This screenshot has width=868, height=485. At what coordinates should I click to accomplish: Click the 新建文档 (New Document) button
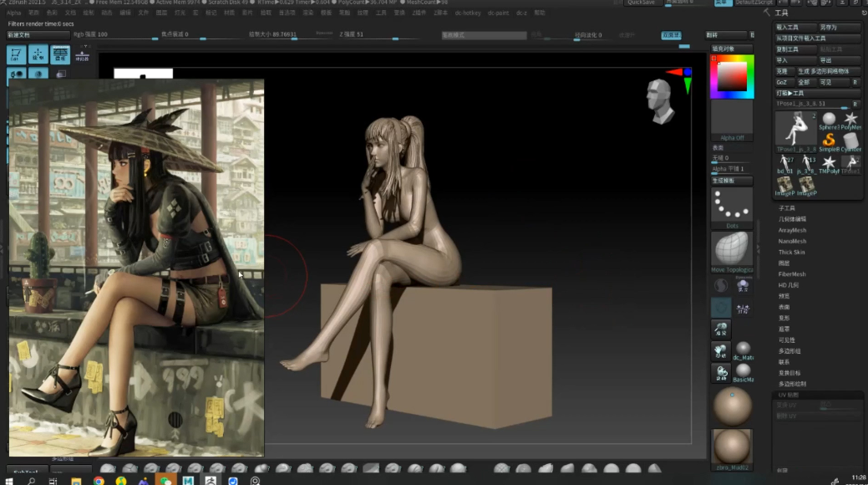pos(38,35)
